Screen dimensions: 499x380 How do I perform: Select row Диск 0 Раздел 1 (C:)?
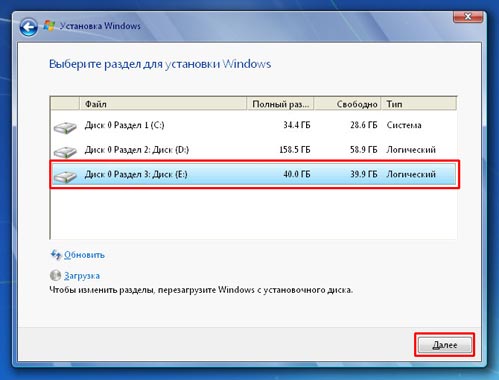point(254,125)
